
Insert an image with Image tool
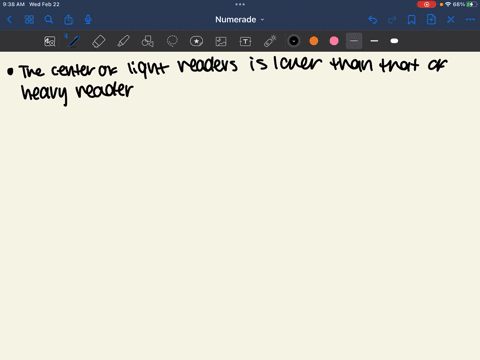click(x=221, y=41)
